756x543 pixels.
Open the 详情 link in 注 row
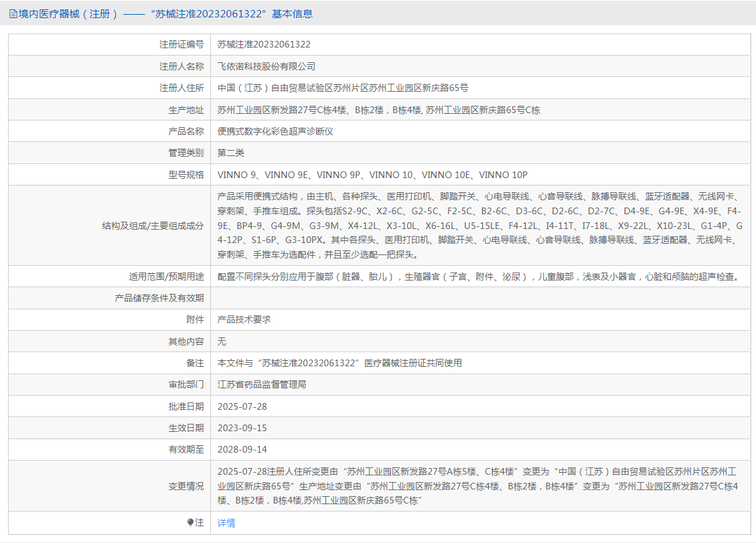[226, 523]
